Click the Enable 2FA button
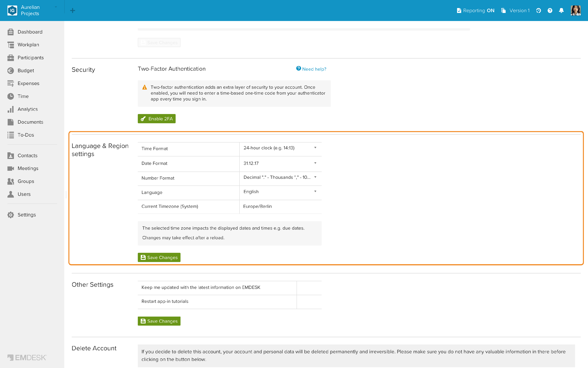The image size is (588, 368). 156,119
